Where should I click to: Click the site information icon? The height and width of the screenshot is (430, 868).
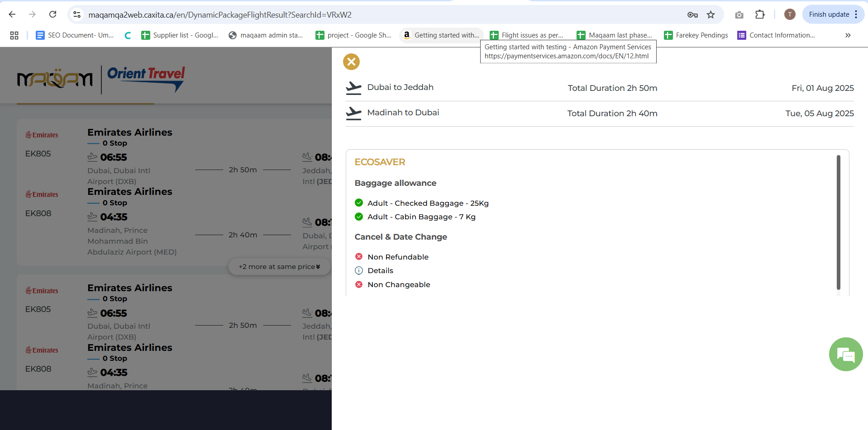tap(77, 15)
